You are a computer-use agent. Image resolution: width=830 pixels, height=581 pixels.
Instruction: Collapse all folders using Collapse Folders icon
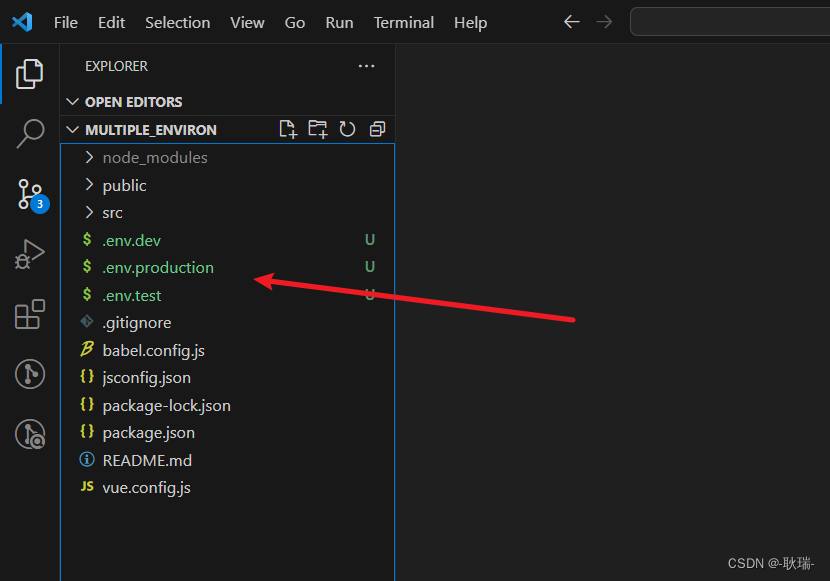coord(377,129)
